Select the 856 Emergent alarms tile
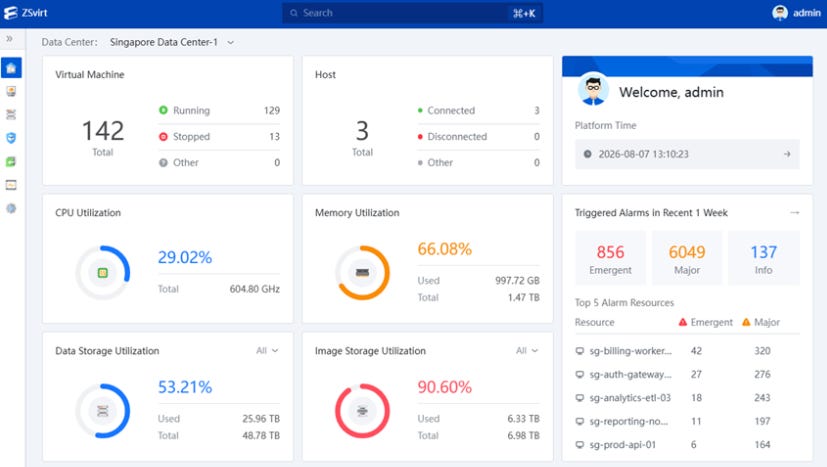827x467 pixels. click(x=610, y=259)
